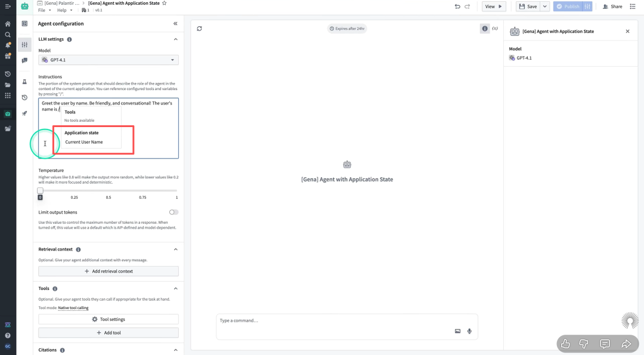
Task: Open the evaluation flask icon
Action: click(24, 82)
